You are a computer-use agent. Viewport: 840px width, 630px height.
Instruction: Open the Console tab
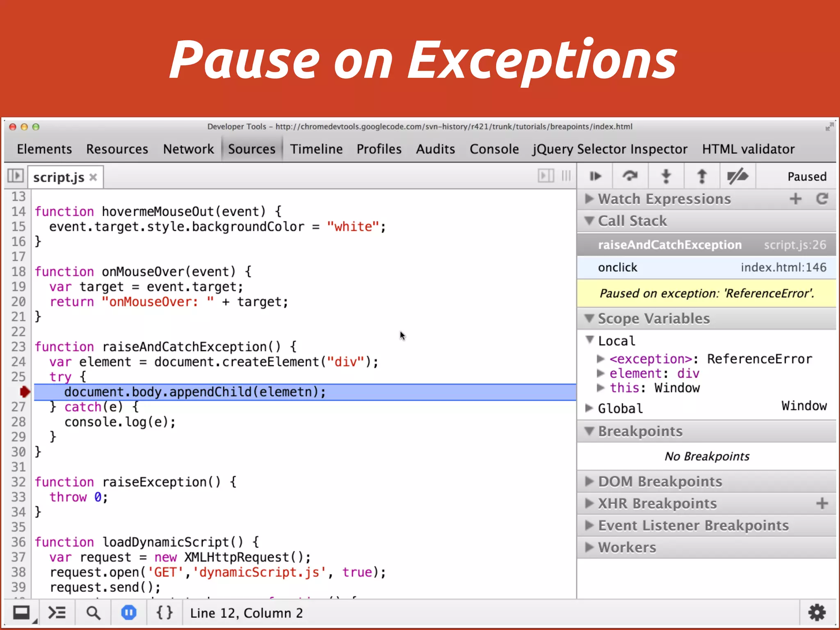[494, 149]
